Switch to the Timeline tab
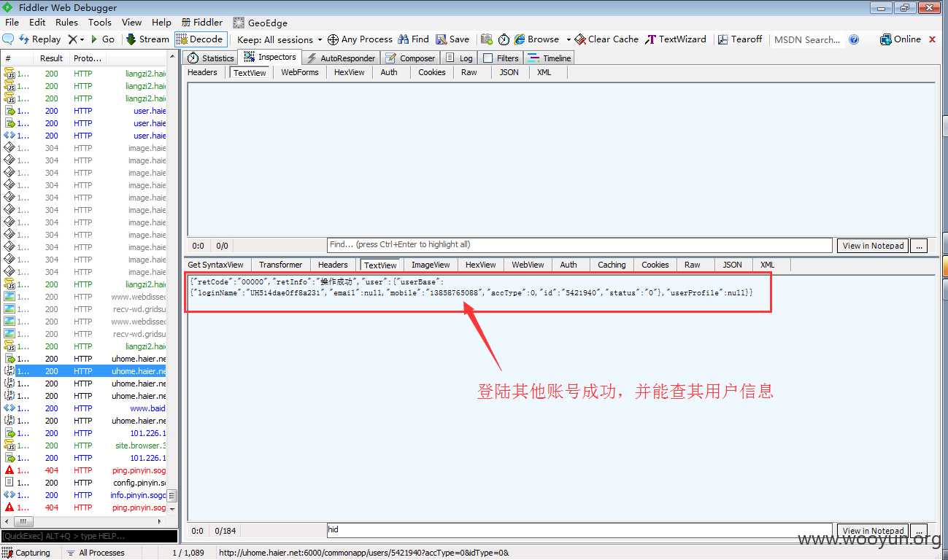 click(550, 58)
